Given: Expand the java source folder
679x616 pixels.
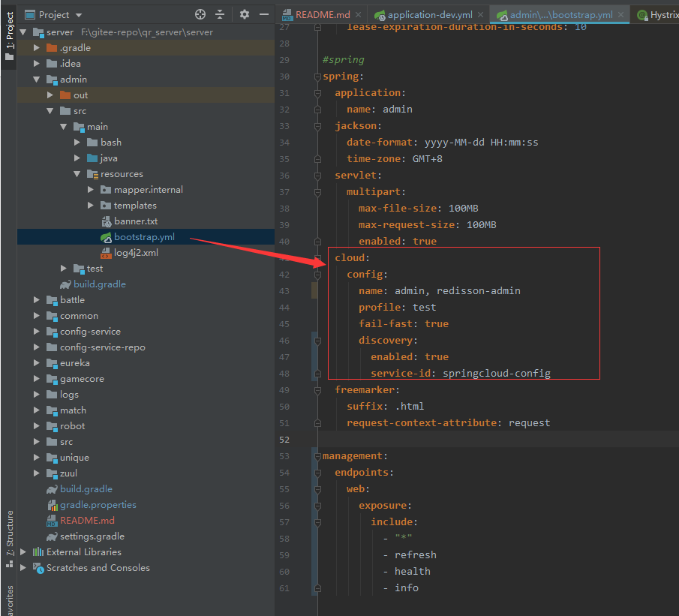Looking at the screenshot, I should (77, 158).
